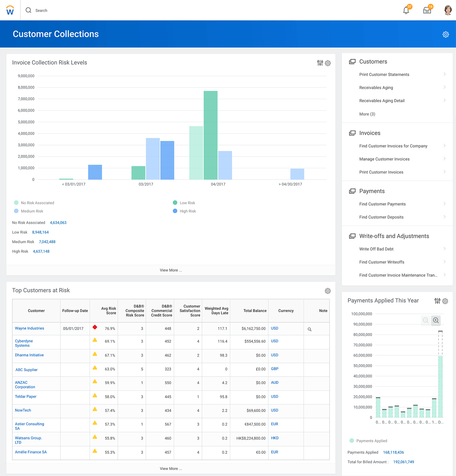This screenshot has width=456, height=476.
Task: Expand More (3) under Customers
Action: coord(367,114)
